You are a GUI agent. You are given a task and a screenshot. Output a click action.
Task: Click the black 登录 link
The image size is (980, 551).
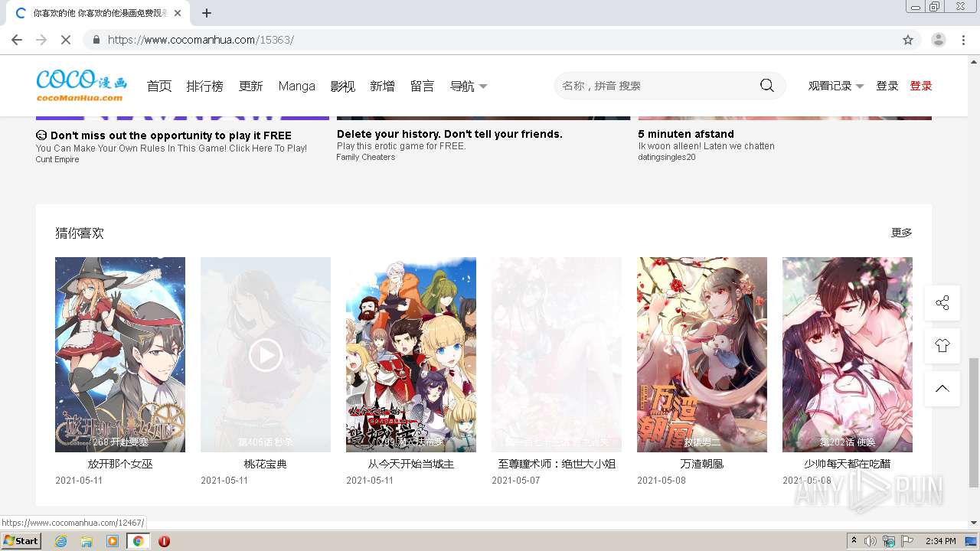tap(887, 86)
